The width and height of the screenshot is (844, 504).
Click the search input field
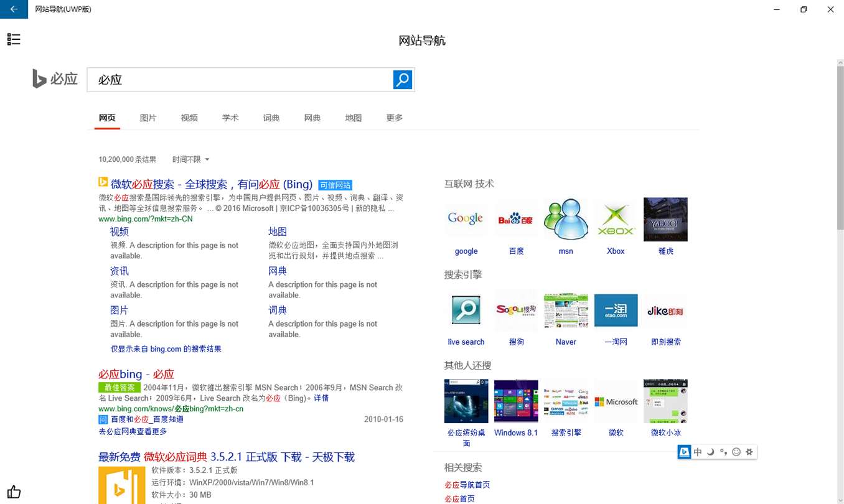tap(240, 80)
